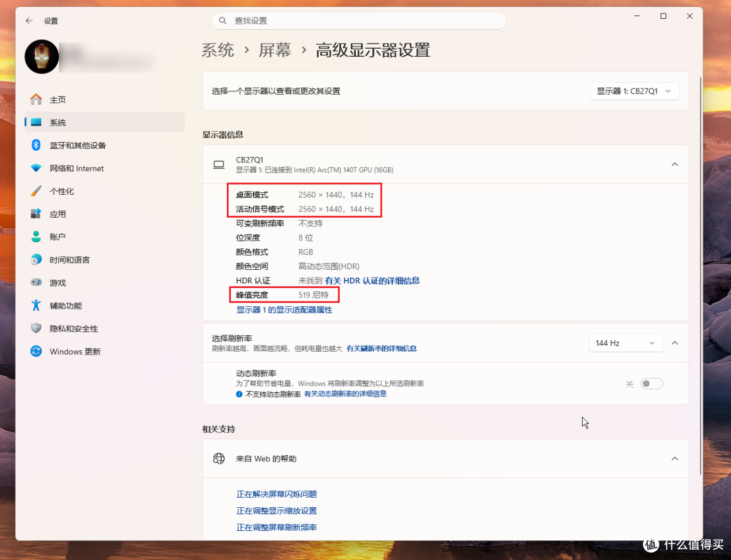The width and height of the screenshot is (731, 560).
Task: Click the Iron Man profile avatar
Action: pyautogui.click(x=42, y=56)
